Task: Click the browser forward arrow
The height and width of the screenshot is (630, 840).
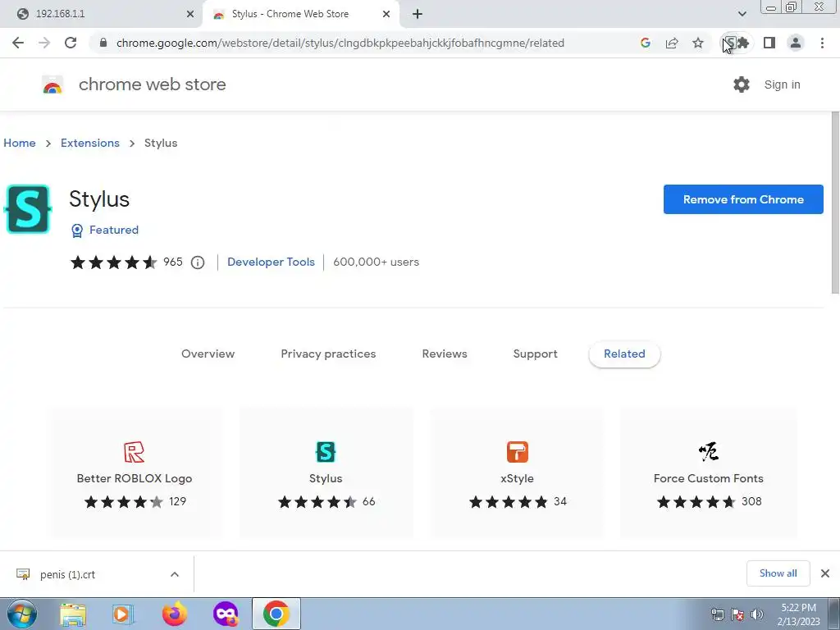Action: (x=44, y=43)
